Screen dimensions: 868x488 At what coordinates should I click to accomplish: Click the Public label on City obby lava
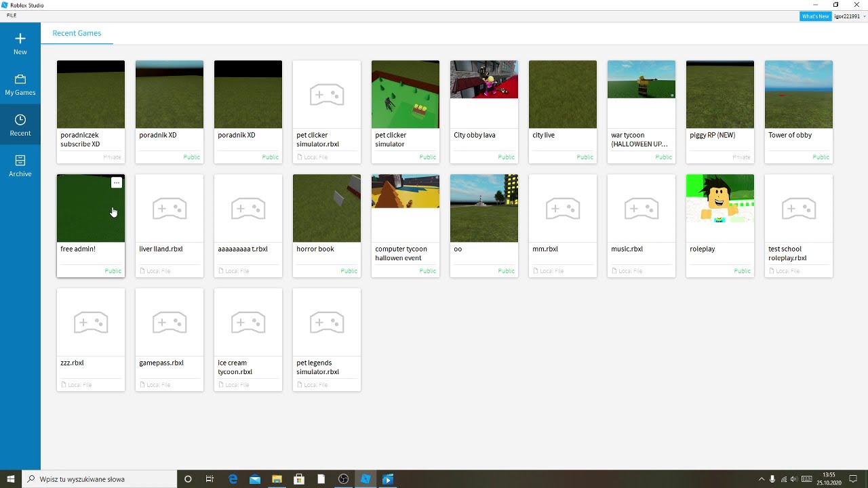pyautogui.click(x=507, y=157)
